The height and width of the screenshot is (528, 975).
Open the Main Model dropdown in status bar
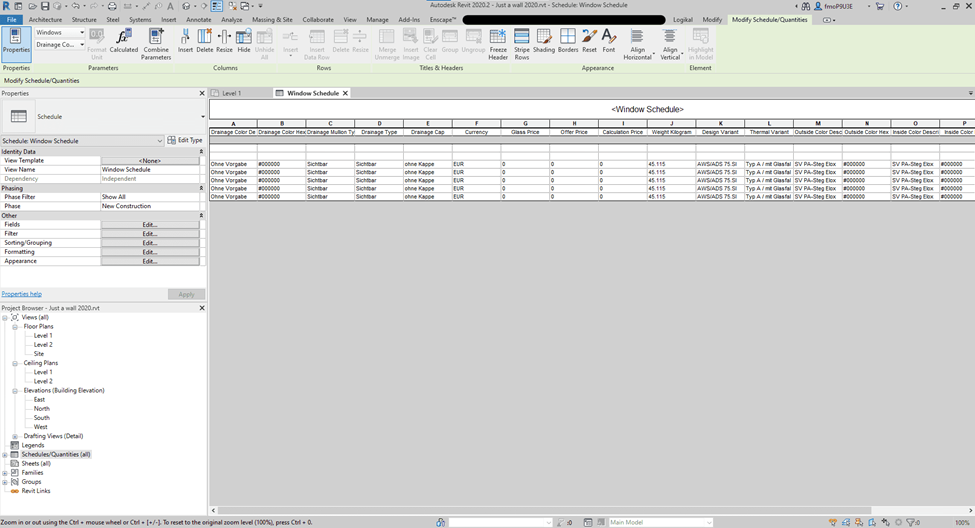coord(660,522)
